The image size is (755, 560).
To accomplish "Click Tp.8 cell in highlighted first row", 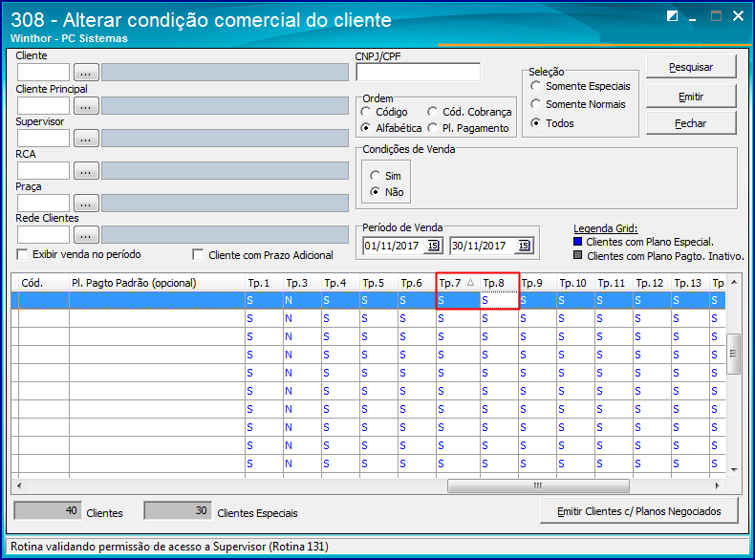I will tap(499, 300).
